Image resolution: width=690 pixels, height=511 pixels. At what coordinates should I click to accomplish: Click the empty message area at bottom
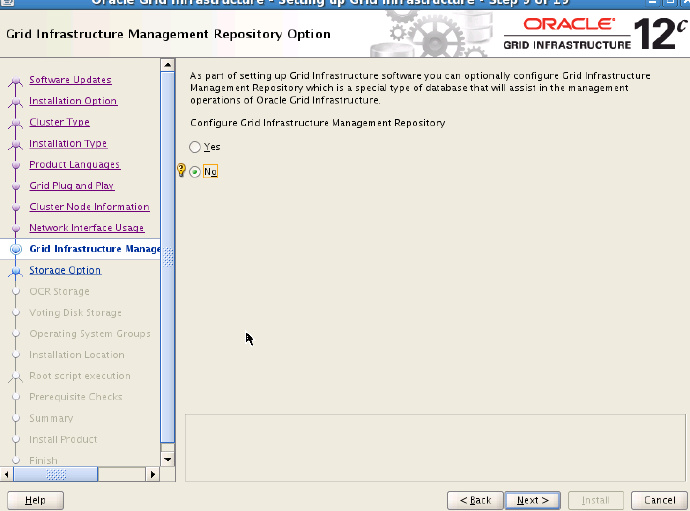435,448
